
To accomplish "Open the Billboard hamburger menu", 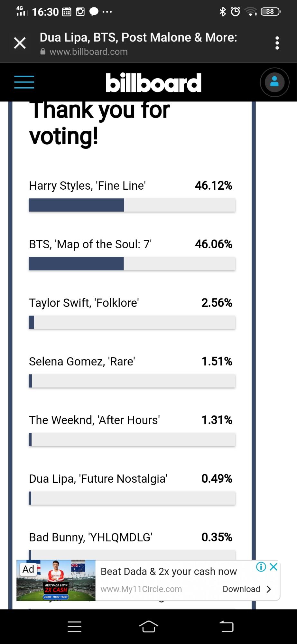I will coord(24,82).
